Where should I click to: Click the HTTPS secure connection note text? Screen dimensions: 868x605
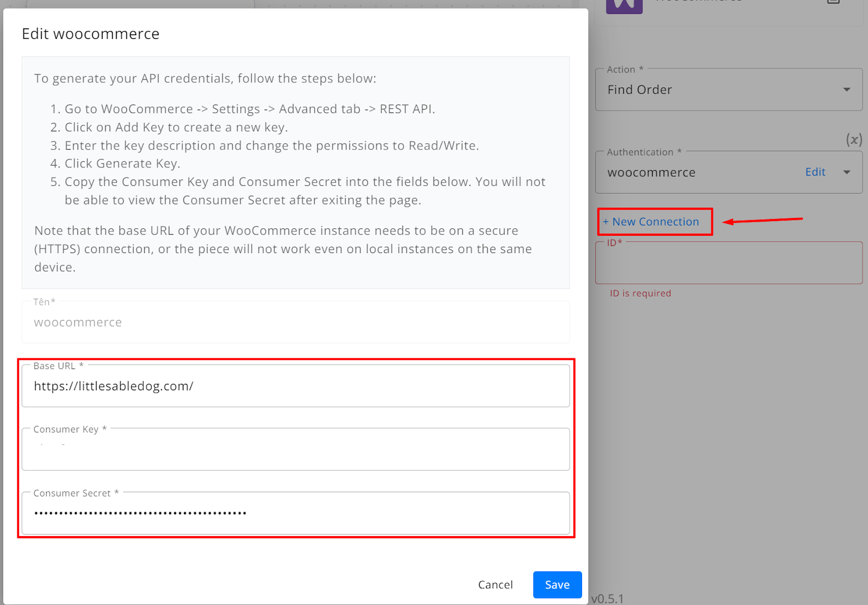coord(283,249)
